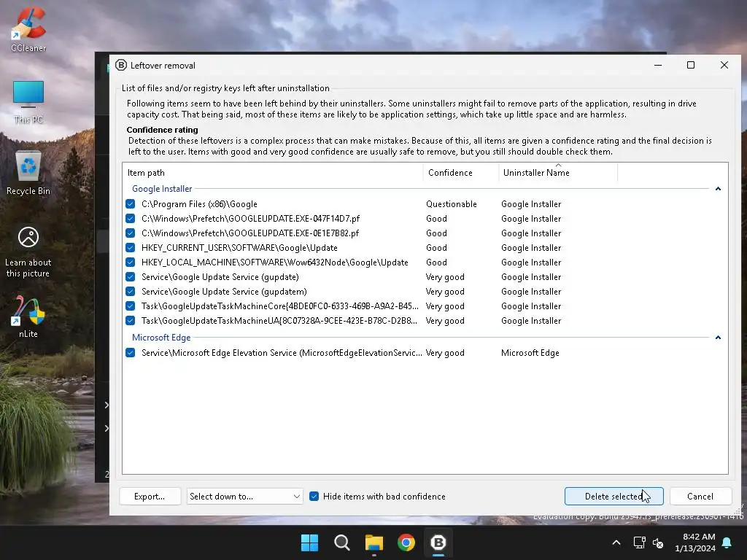Show hidden system tray icons
747x560 pixels.
pos(616,542)
